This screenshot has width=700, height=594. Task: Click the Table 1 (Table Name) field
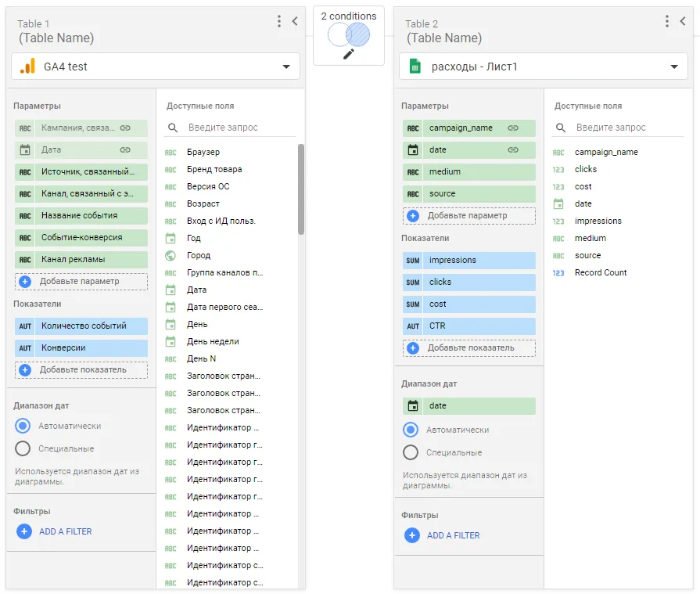click(56, 38)
